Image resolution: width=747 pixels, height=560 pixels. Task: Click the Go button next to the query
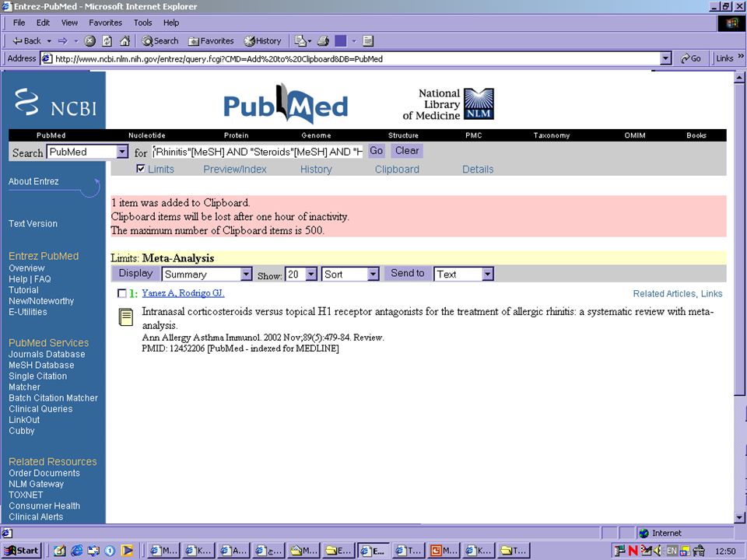coord(377,151)
